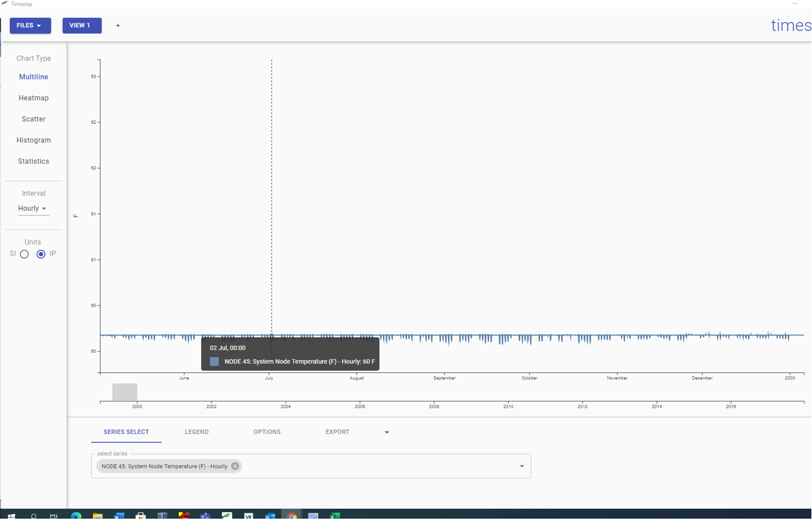Open Outlook from taskbar
The width and height of the screenshot is (812, 521).
pyautogui.click(x=270, y=516)
